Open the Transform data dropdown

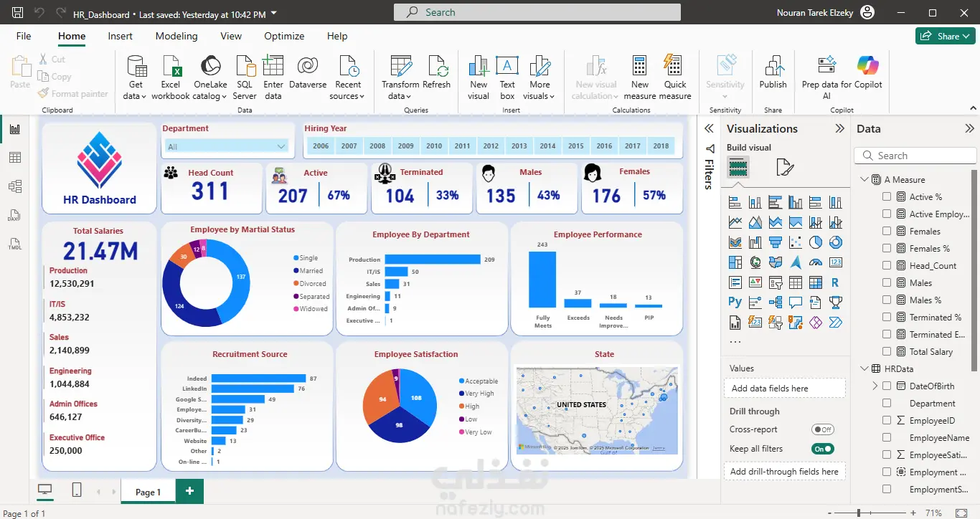400,77
